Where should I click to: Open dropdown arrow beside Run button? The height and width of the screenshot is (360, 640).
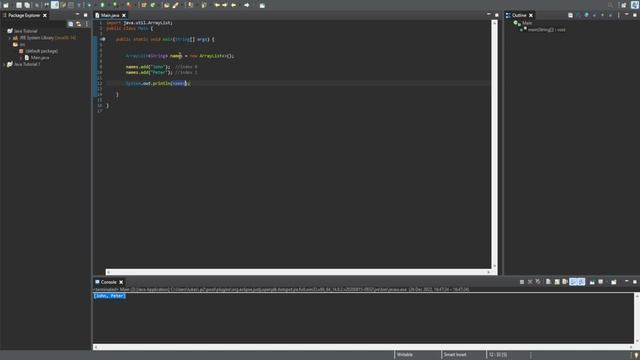108,5
